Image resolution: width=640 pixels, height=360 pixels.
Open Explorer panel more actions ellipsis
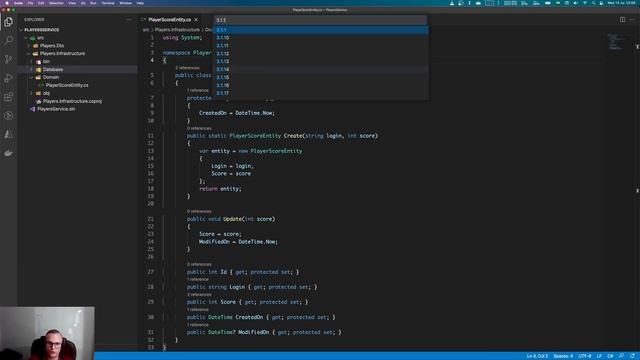coord(129,19)
